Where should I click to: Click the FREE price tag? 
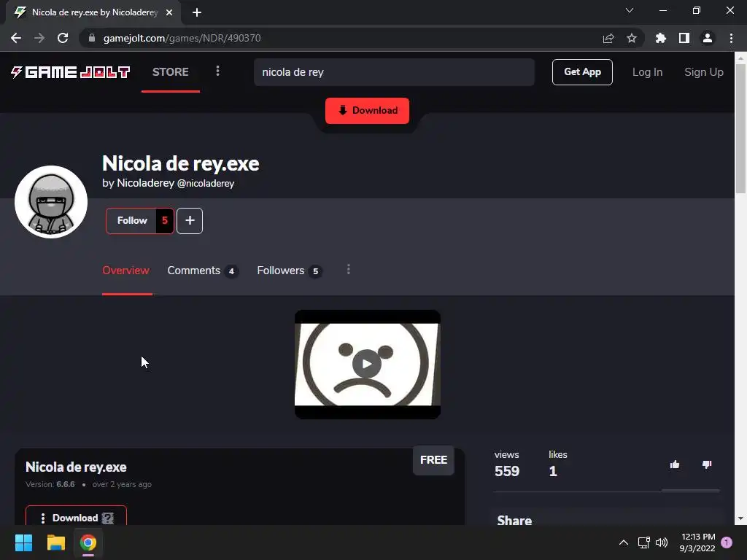pos(433,460)
